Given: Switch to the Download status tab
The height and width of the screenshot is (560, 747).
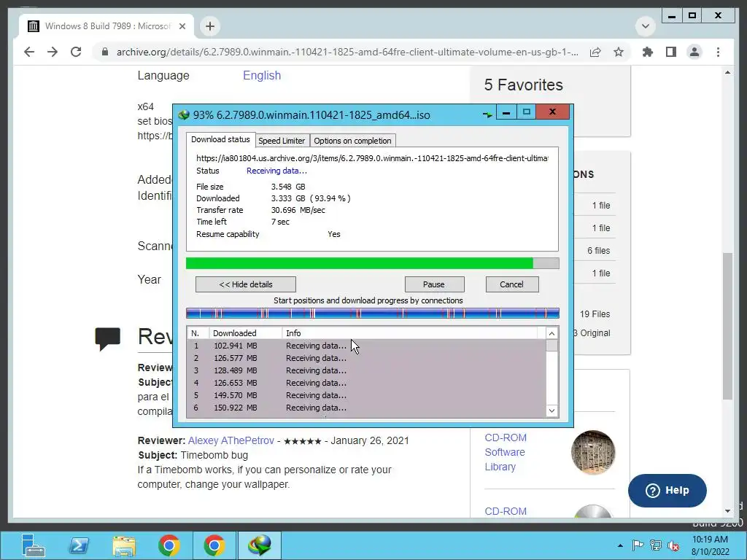Looking at the screenshot, I should pos(220,139).
